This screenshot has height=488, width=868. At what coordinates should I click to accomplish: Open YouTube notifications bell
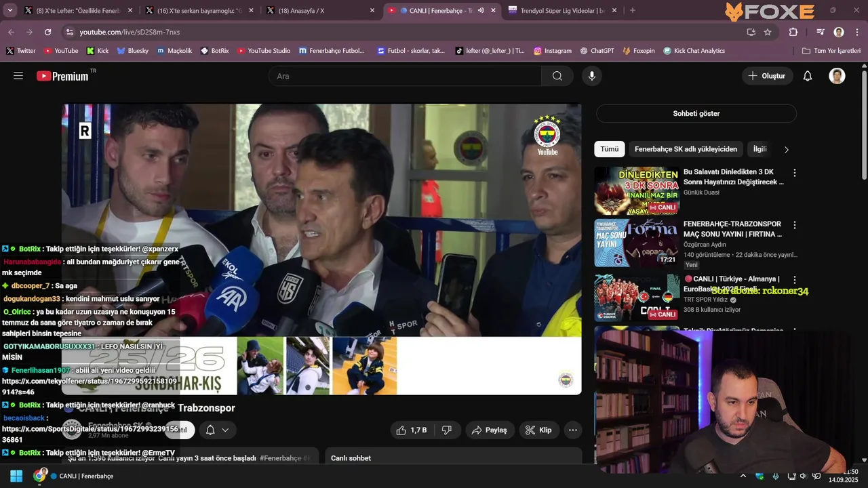808,76
